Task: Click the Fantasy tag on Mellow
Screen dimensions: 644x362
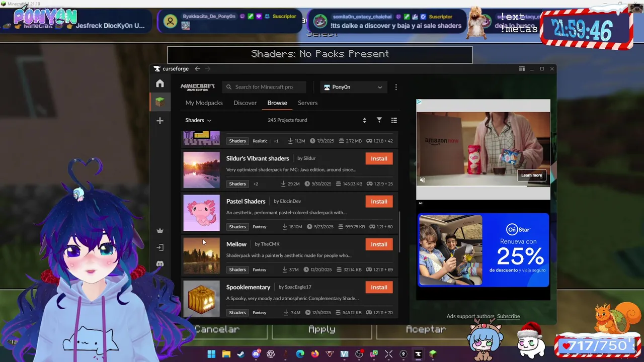Action: (x=260, y=269)
